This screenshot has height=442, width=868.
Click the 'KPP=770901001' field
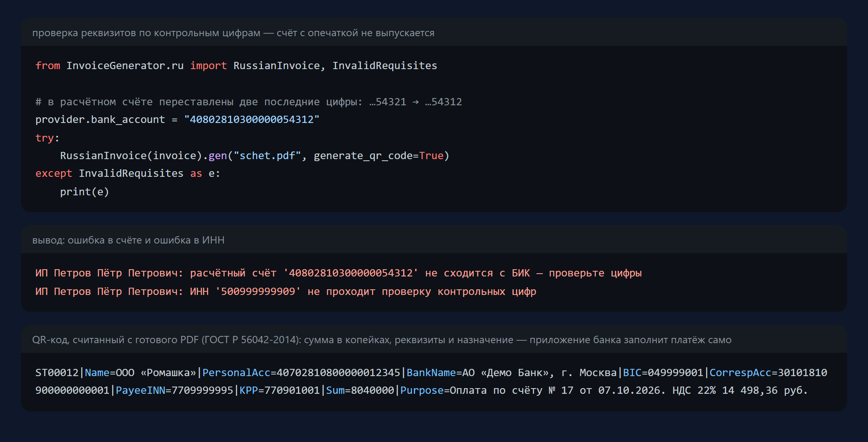click(280, 390)
